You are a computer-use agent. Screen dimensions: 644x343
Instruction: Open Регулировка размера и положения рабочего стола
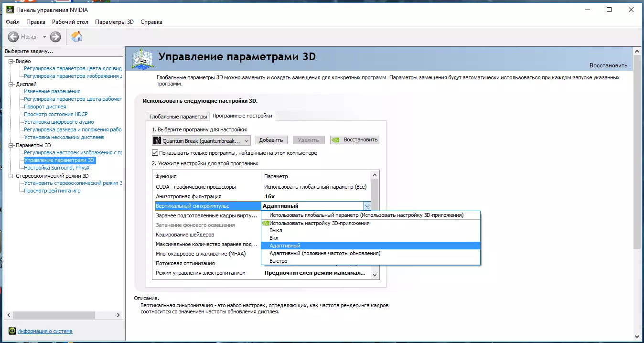click(73, 129)
